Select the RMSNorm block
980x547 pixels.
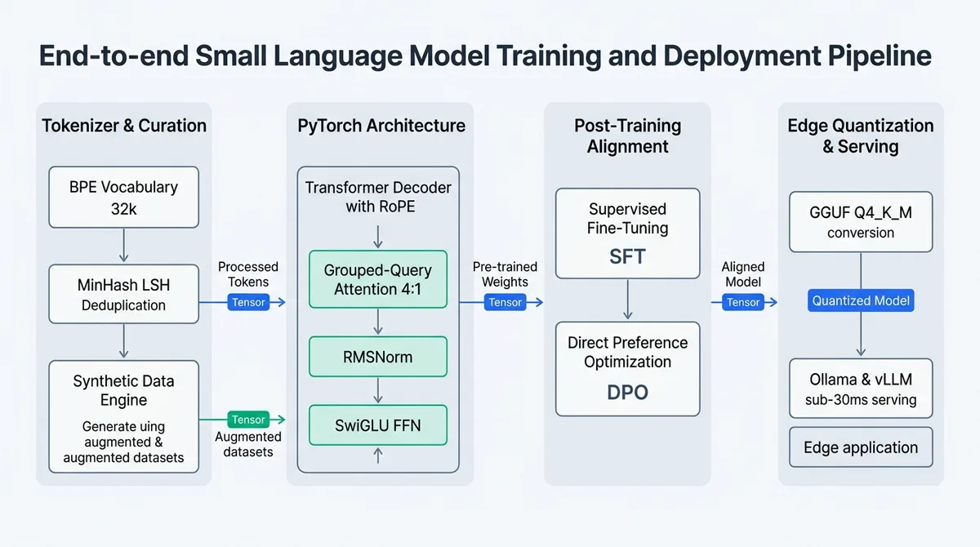[x=378, y=356]
